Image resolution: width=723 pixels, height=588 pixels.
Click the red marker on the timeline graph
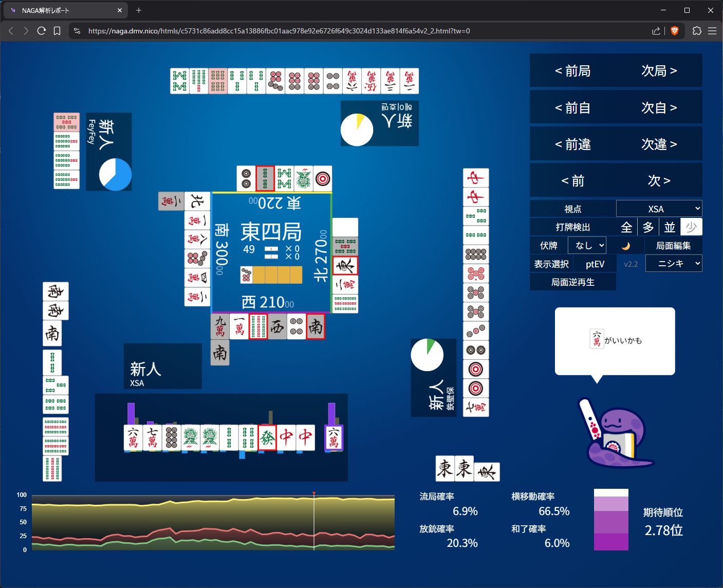[x=314, y=494]
